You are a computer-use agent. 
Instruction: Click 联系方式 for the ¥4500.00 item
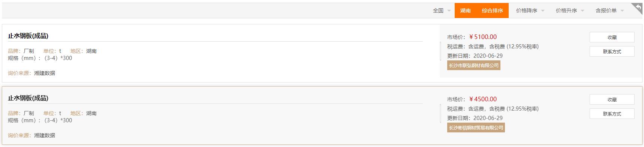point(612,114)
